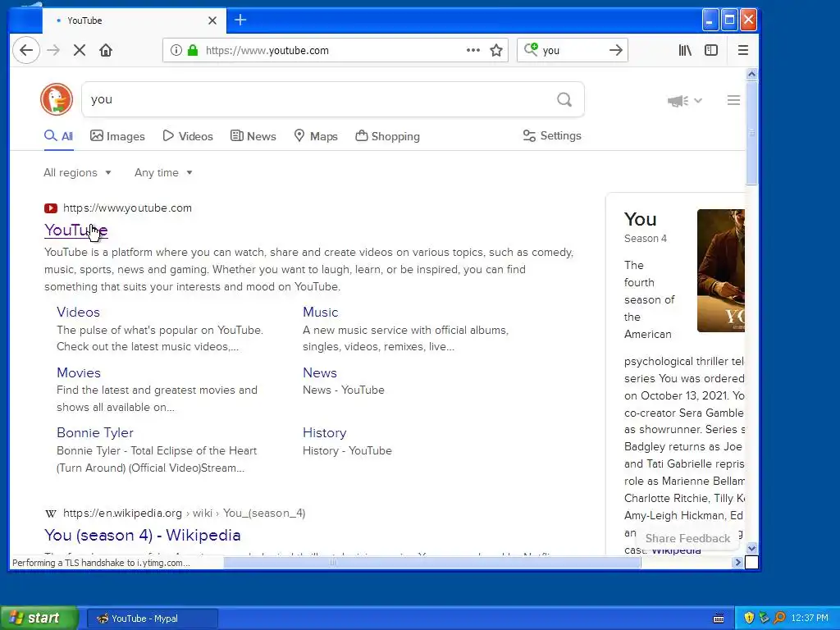The width and height of the screenshot is (840, 630).
Task: Open the Movies sitelink
Action: coord(79,372)
